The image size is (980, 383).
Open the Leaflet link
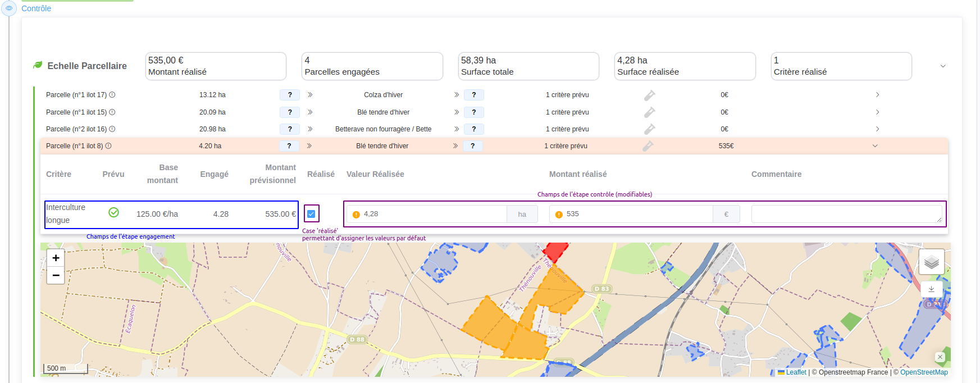(x=796, y=372)
